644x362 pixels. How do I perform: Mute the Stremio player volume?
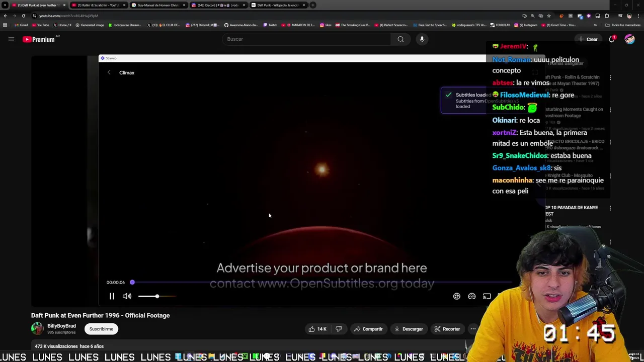[127, 296]
